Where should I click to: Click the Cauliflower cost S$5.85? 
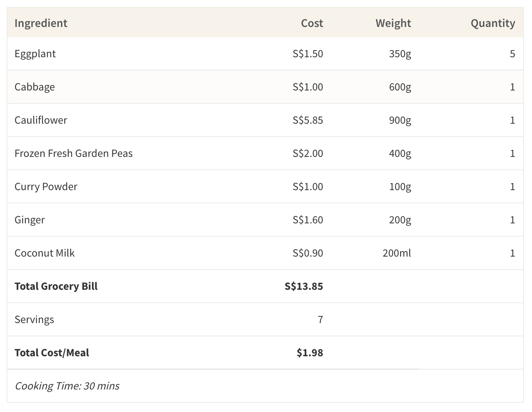point(308,120)
